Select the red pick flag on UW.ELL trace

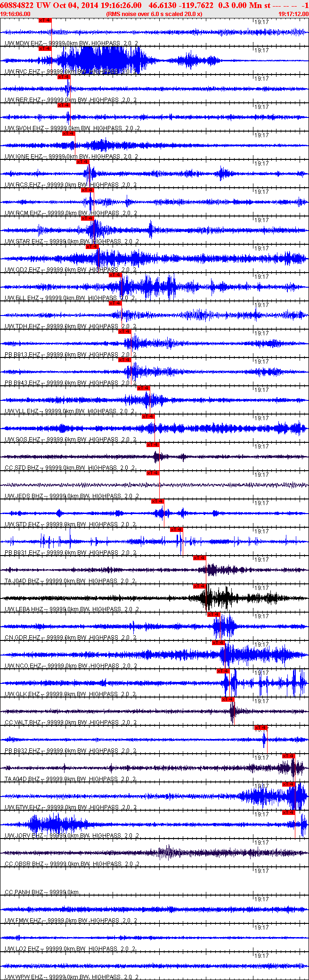[115, 275]
